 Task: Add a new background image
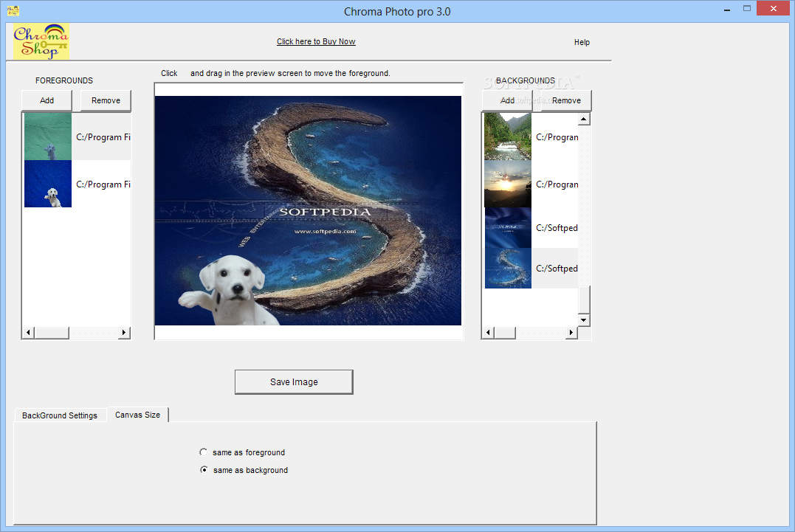point(507,100)
